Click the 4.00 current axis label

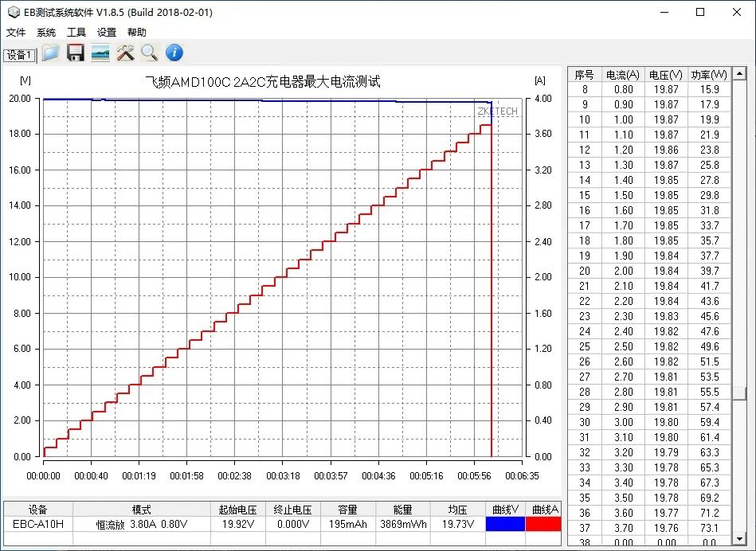[543, 99]
